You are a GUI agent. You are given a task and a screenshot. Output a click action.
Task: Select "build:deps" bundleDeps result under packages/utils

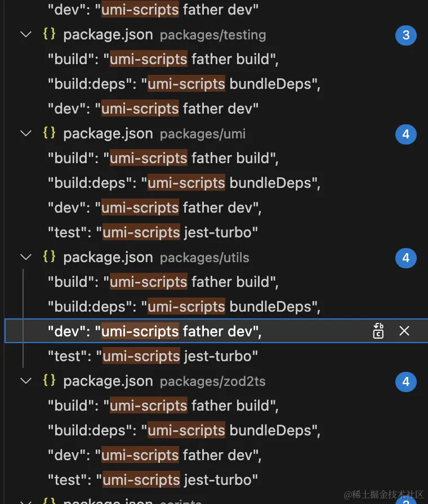(x=184, y=307)
